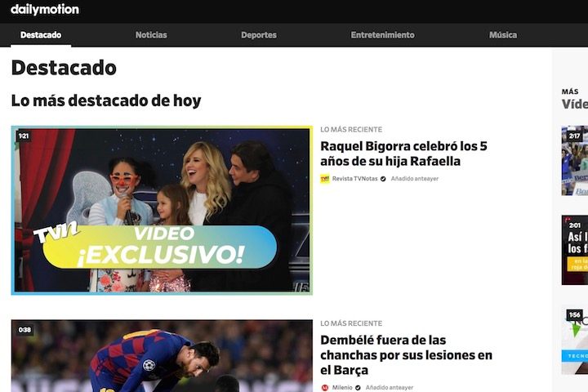The image size is (588, 392).
Task: Select the Destacado tab
Action: 41,35
